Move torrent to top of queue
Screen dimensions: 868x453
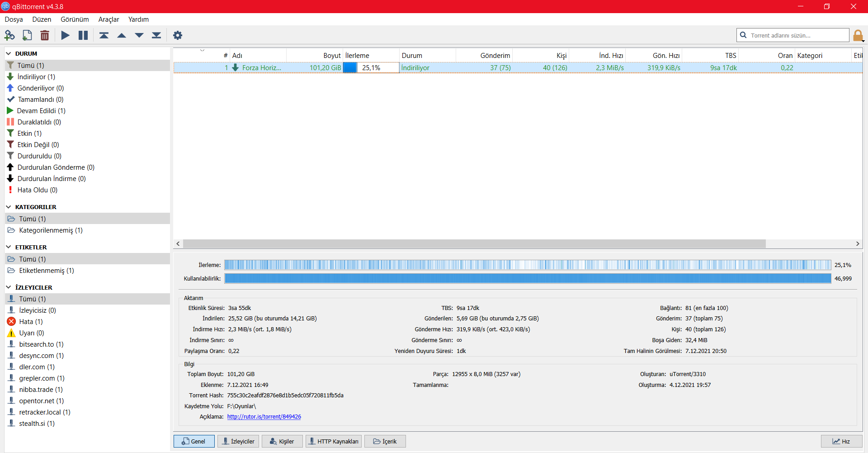[104, 35]
